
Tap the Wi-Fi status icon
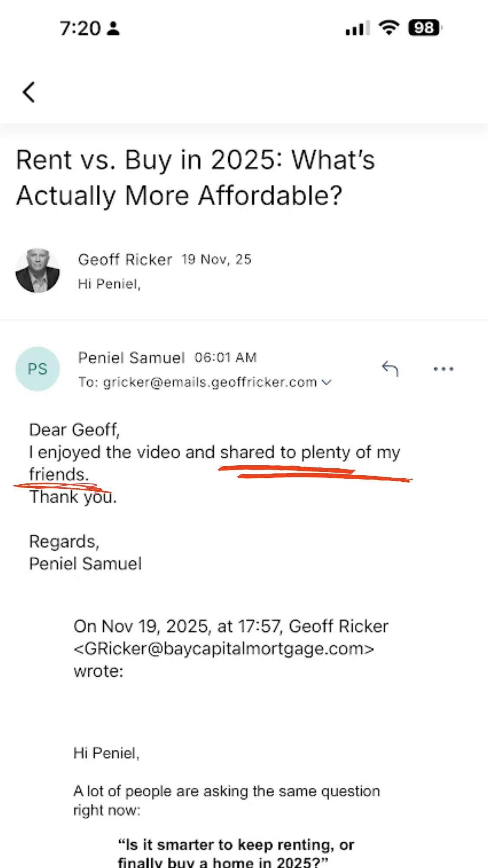[389, 28]
